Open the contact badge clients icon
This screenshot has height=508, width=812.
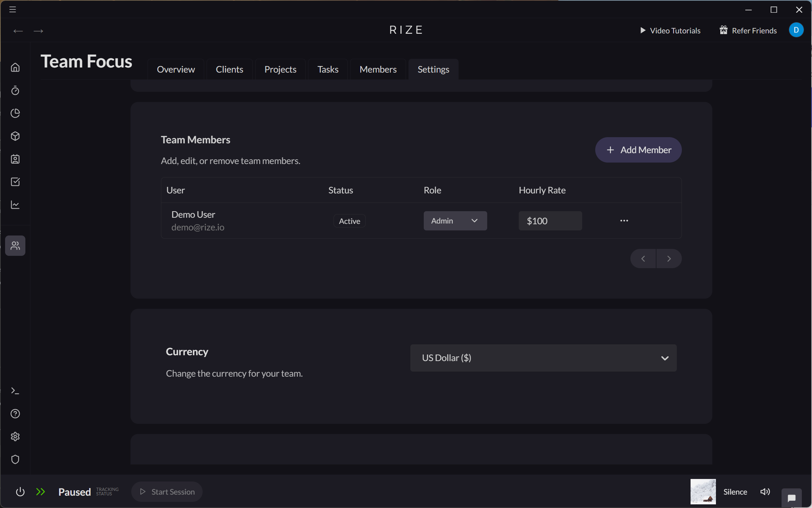point(15,159)
